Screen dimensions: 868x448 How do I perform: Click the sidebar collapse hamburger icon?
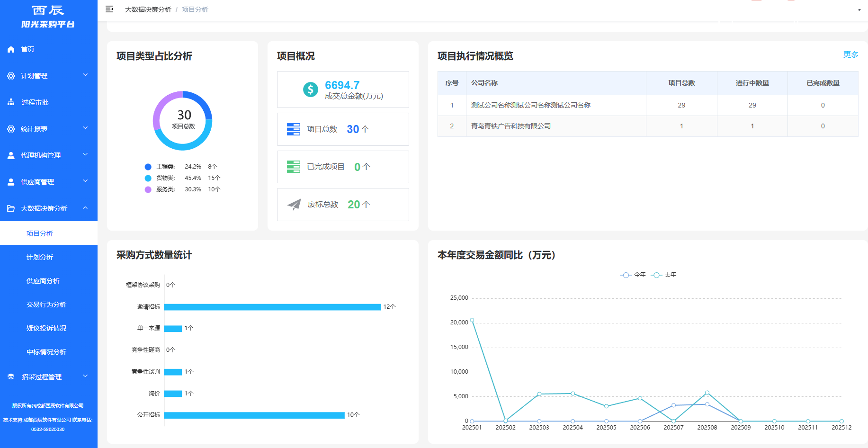coord(109,9)
